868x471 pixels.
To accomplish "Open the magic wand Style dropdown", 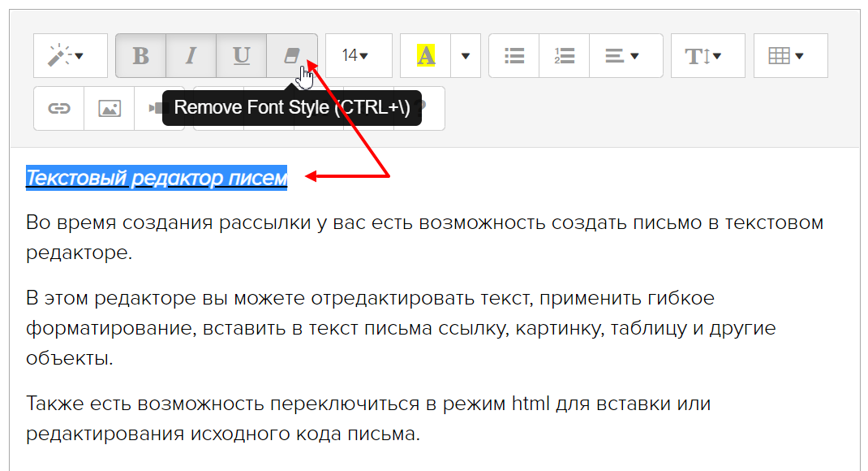I will pyautogui.click(x=71, y=56).
